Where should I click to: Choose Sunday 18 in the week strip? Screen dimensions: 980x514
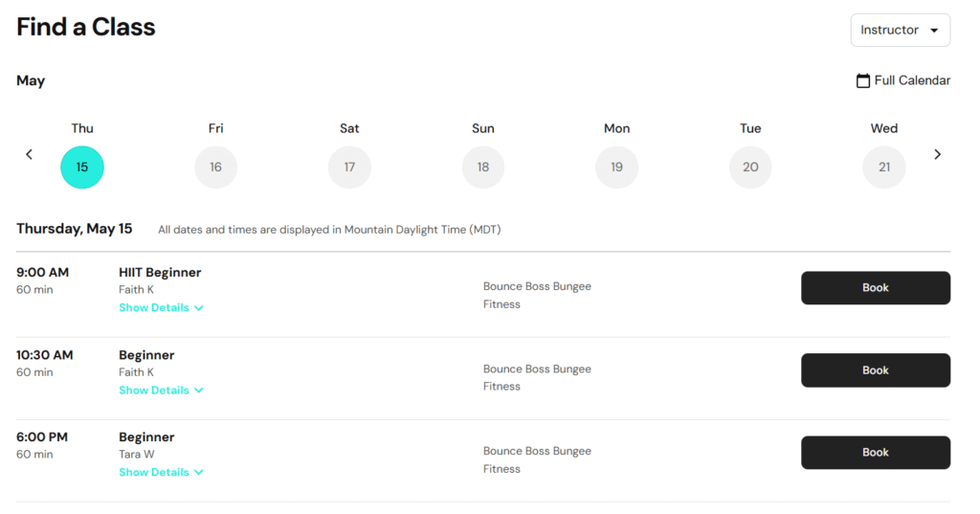pos(483,167)
